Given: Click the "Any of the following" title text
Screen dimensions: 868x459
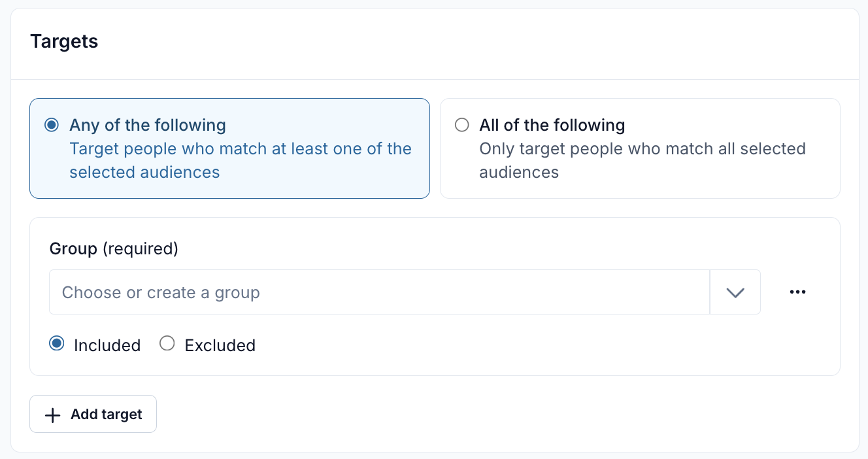Looking at the screenshot, I should click(148, 125).
